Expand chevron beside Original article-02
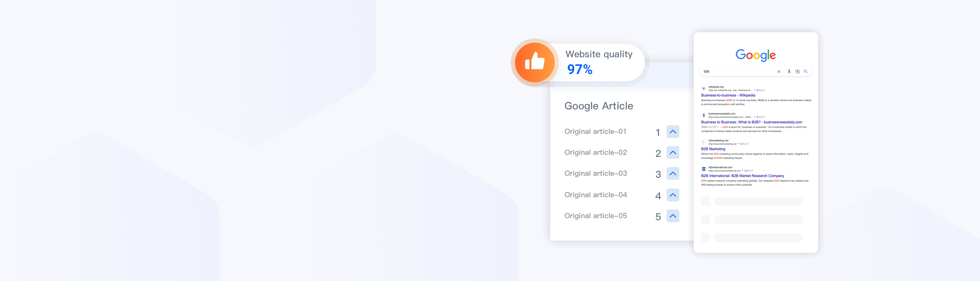 [x=673, y=153]
